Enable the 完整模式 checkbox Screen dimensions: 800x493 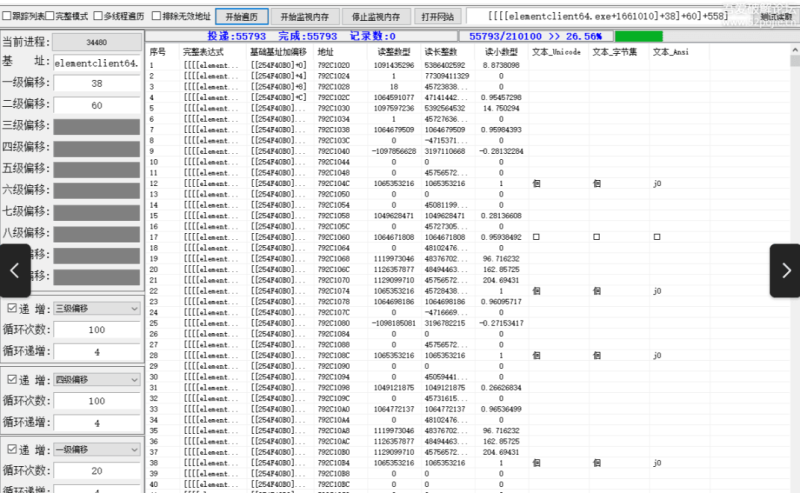coord(50,17)
